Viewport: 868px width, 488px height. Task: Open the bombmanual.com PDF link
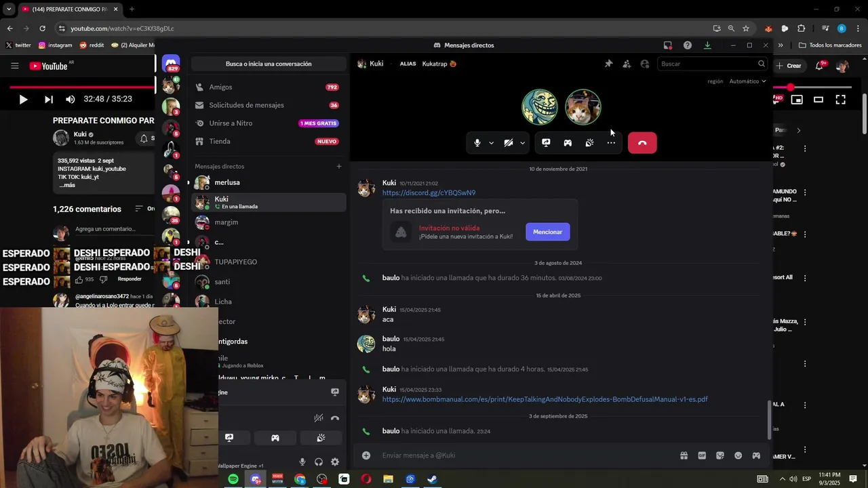click(x=545, y=399)
